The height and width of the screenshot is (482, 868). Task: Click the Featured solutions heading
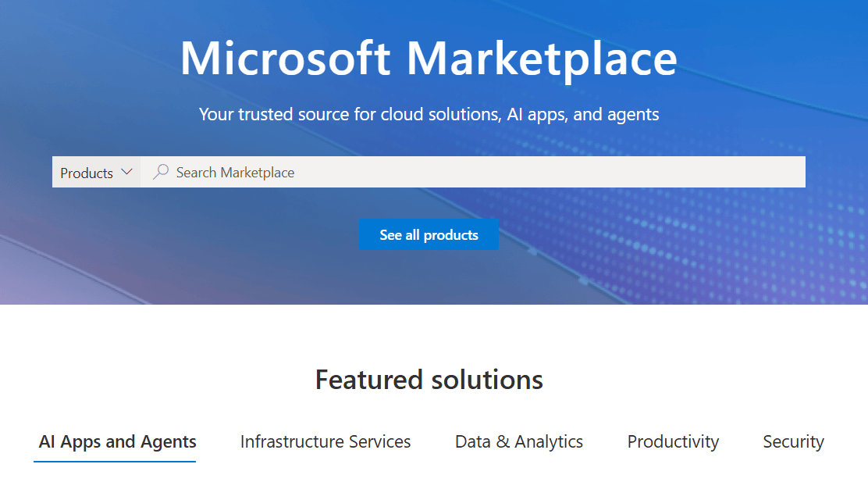tap(429, 380)
